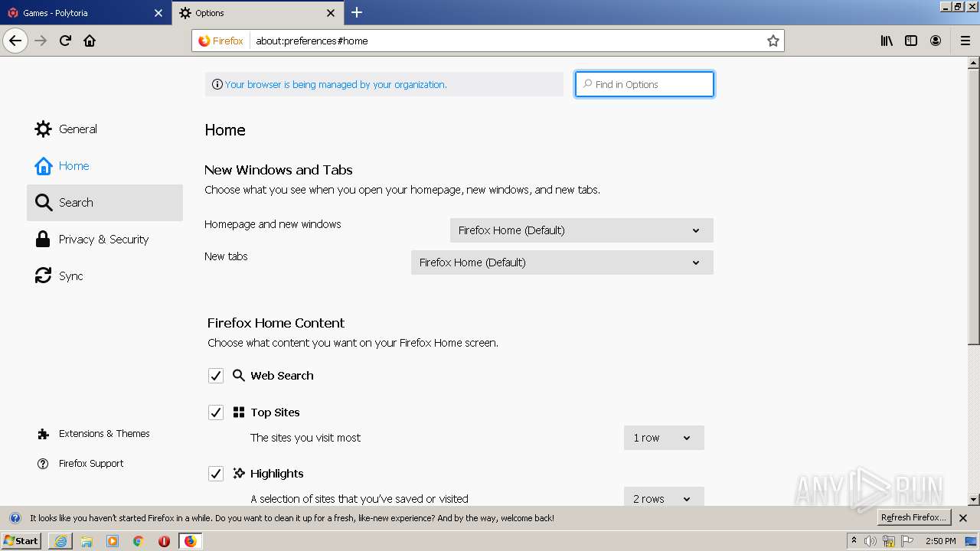
Task: Click the Top Sites grid icon
Action: (239, 412)
